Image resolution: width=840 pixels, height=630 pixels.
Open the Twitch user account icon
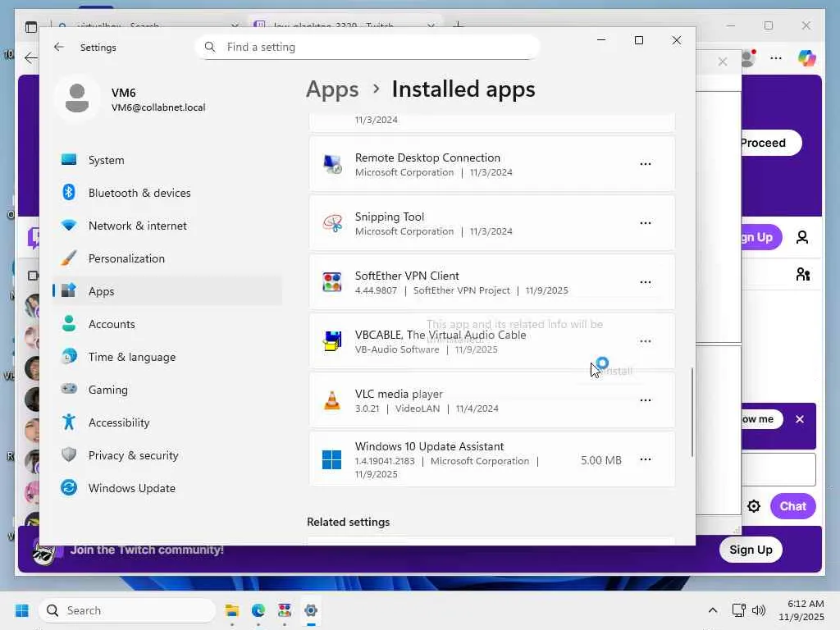(x=802, y=237)
